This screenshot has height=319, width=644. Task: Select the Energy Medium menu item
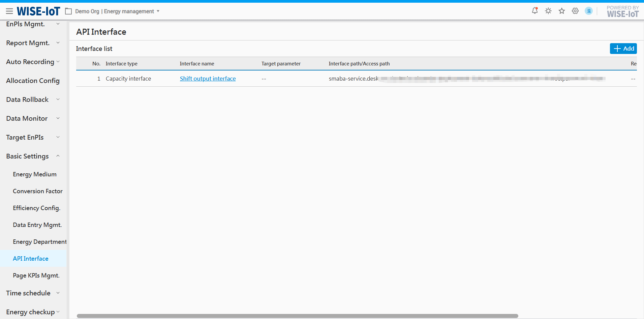[35, 174]
